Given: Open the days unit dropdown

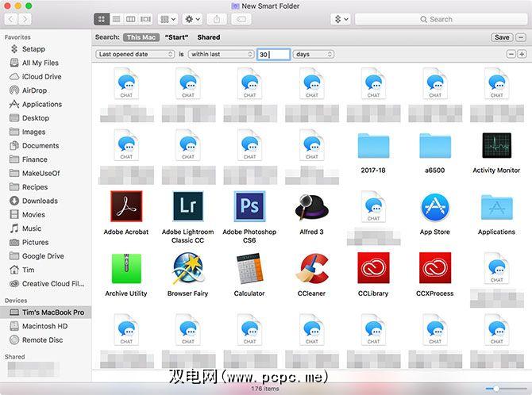Looking at the screenshot, I should coord(314,54).
